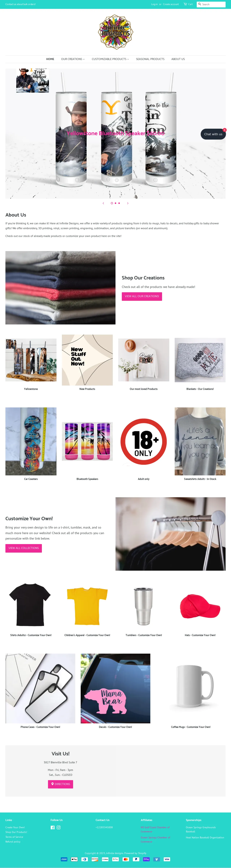
Task: Select the third slideshow dot indicator
Action: (119, 203)
